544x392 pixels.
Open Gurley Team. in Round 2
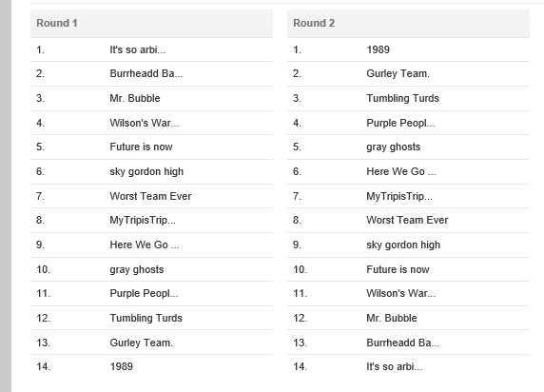398,73
